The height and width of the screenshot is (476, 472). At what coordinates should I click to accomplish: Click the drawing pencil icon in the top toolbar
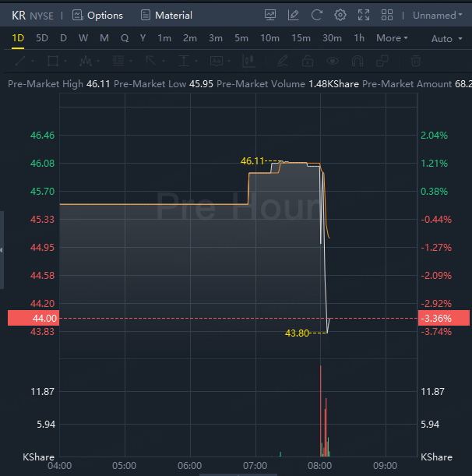pyautogui.click(x=293, y=15)
